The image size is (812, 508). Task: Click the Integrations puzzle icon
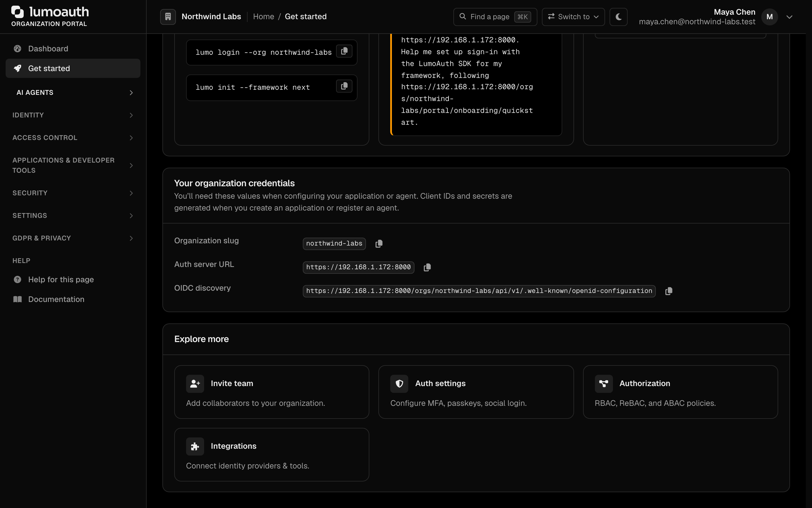coord(195,446)
